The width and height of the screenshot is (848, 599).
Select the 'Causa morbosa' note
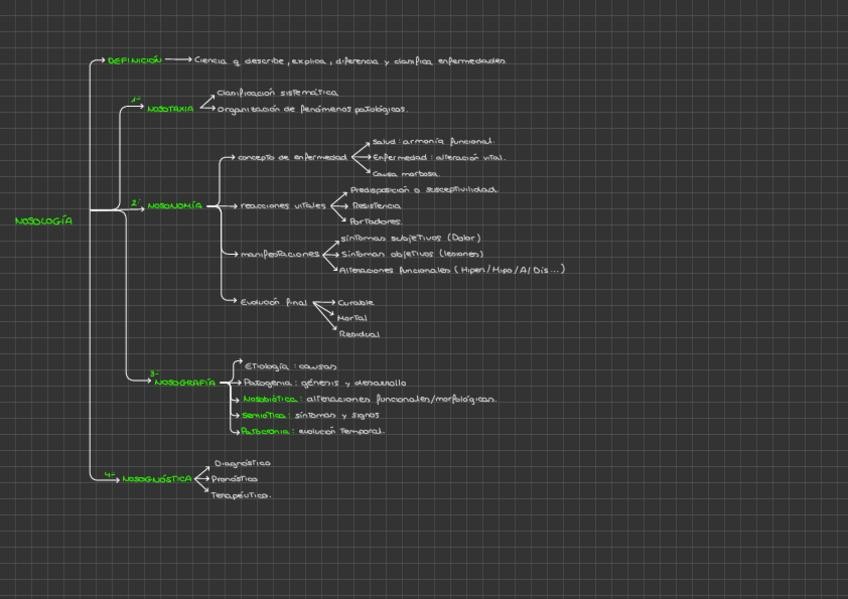406,174
